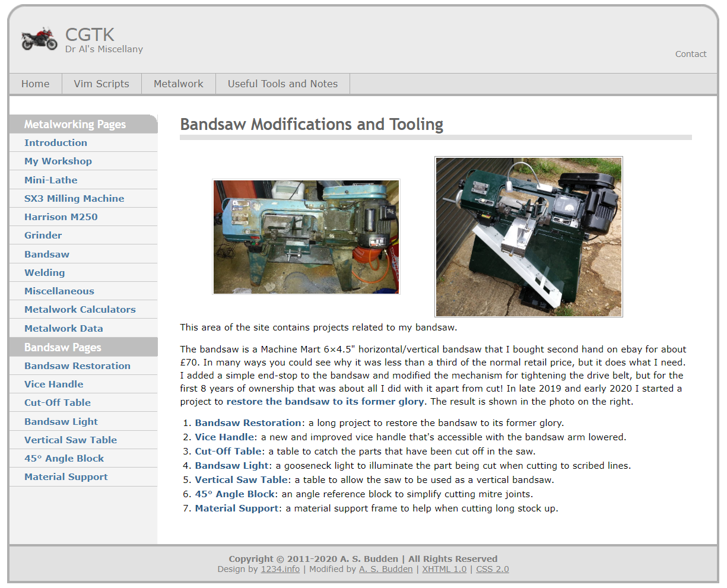View the restored green bandsaw photo
The image size is (727, 588).
[528, 237]
